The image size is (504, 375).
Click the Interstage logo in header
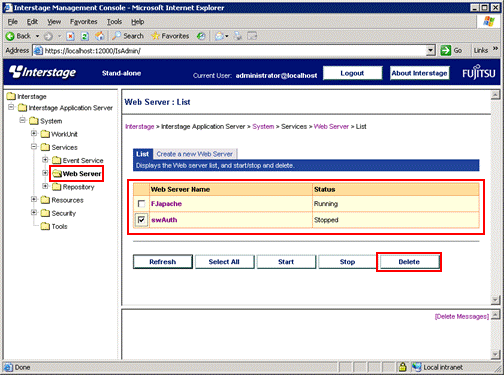click(x=43, y=72)
